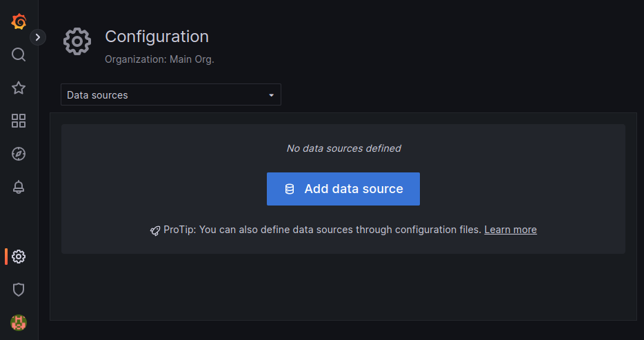Click the Configuration page title
Image resolution: width=644 pixels, height=340 pixels.
pos(157,37)
